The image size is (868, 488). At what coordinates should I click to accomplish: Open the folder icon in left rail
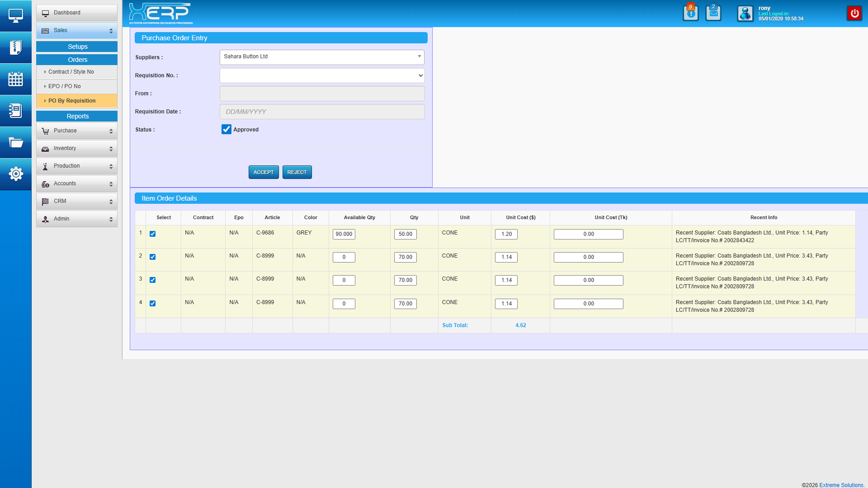point(15,143)
